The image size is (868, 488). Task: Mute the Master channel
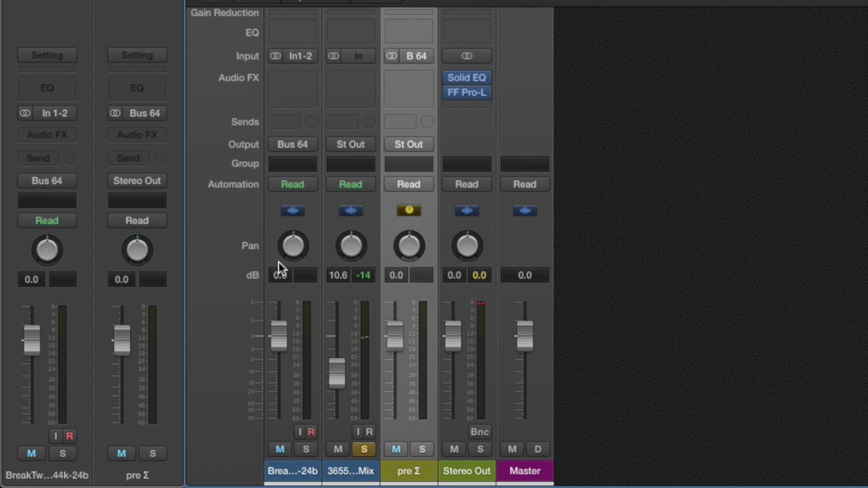[x=512, y=449]
